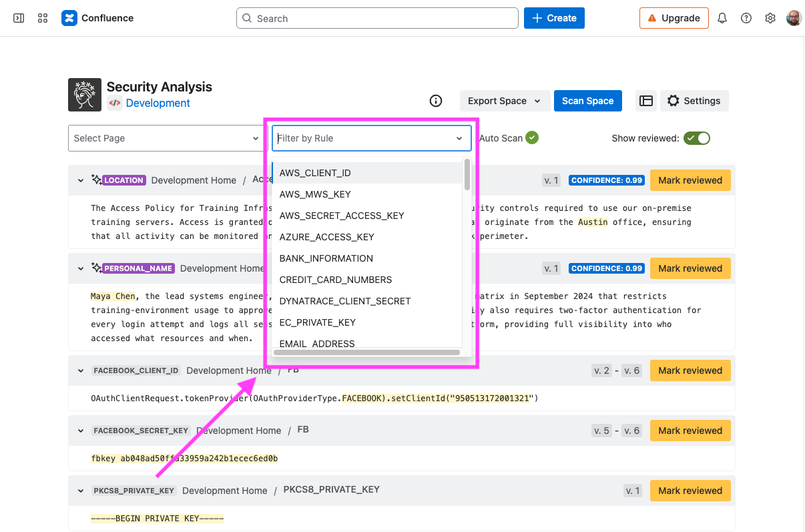This screenshot has height=532, width=805.
Task: Click CONFIDENCE: 0.99 badge on PERSONAL_NAME row
Action: [607, 268]
